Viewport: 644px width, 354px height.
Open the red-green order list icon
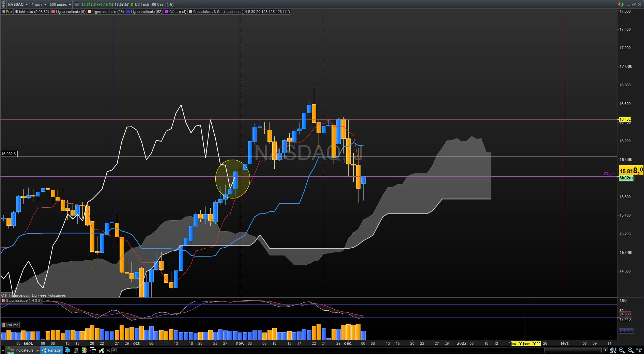click(76, 350)
